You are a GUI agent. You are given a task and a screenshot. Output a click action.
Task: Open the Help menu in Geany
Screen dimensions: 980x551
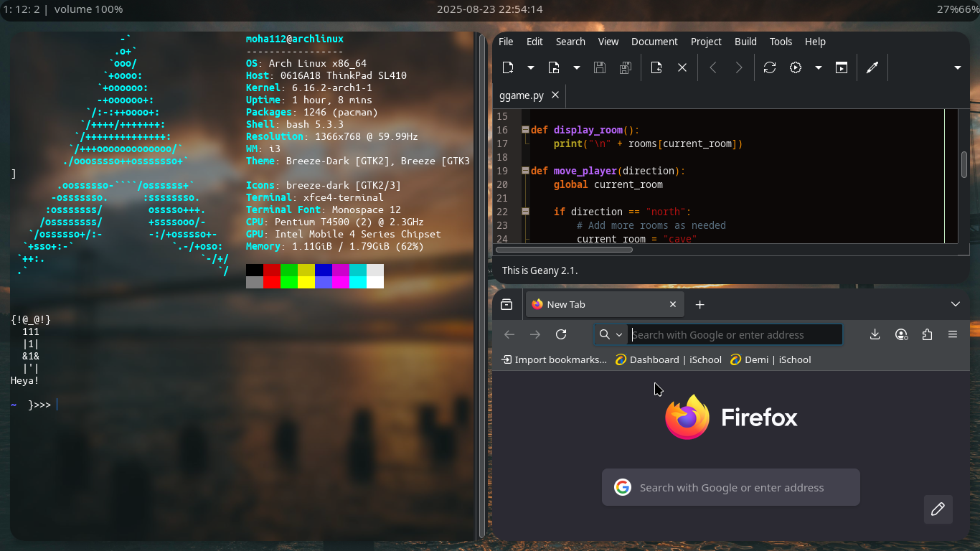815,42
